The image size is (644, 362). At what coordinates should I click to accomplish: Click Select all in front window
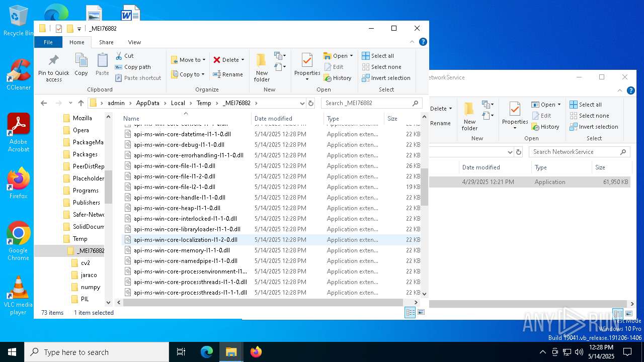[377, 56]
